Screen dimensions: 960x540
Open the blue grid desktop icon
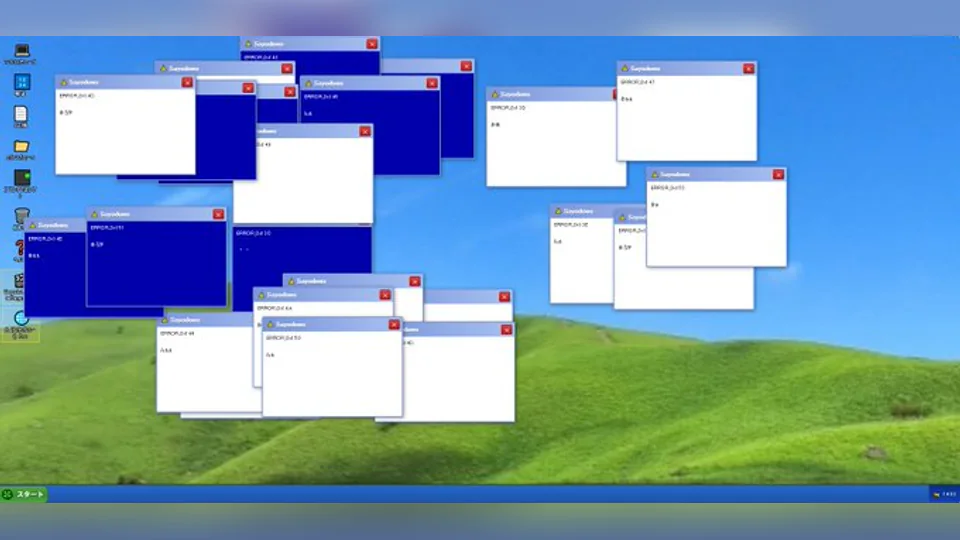pos(21,82)
